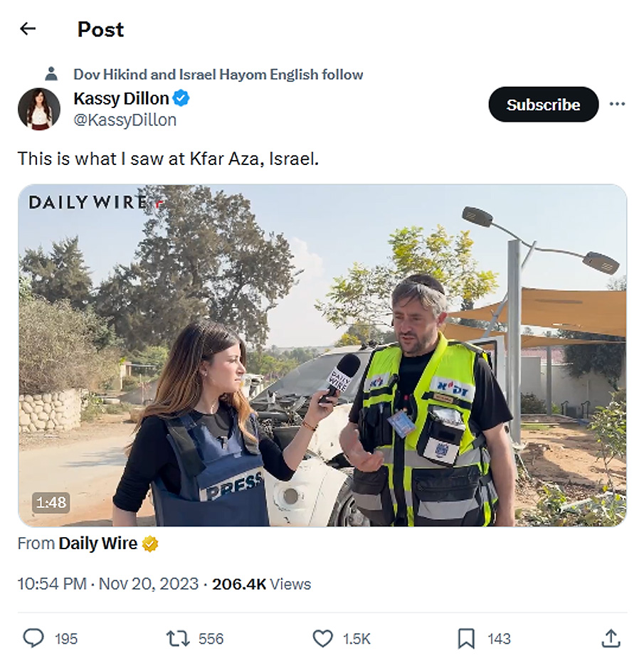Click the 1:48 video duration badge
This screenshot has width=644, height=663.
pos(51,503)
